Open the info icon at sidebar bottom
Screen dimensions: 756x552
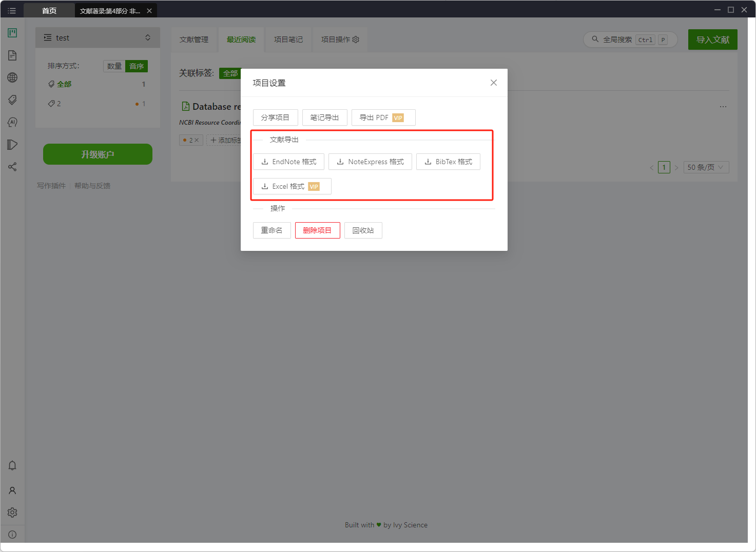(12, 535)
